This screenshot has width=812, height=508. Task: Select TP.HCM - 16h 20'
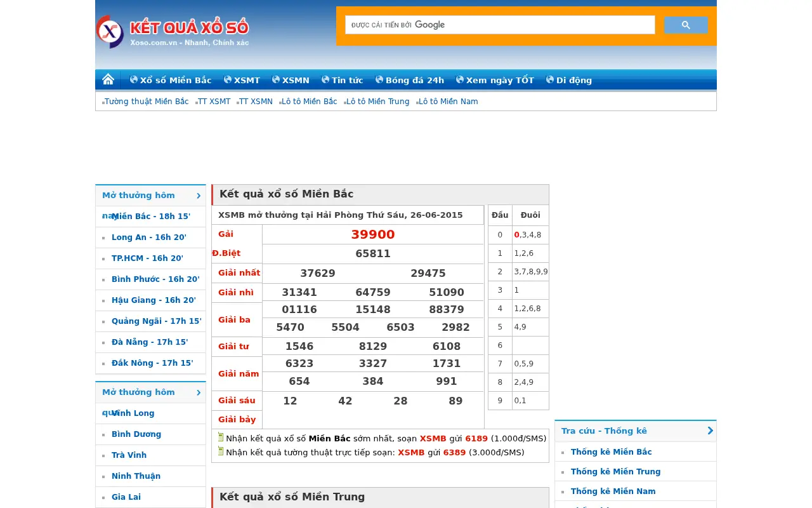point(147,258)
